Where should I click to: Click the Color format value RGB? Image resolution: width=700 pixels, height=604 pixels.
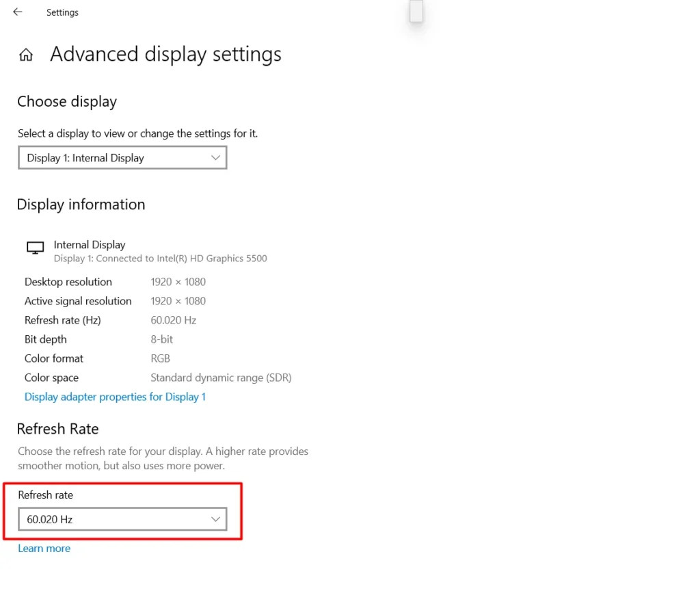pyautogui.click(x=160, y=358)
